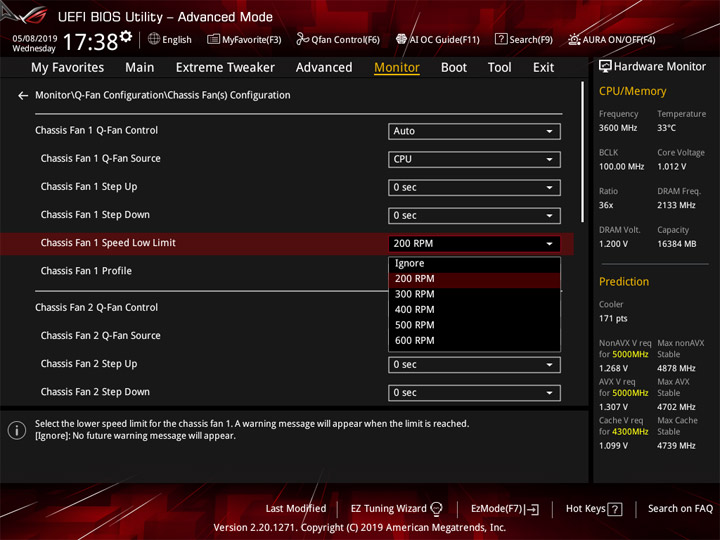Select 200 RPM option in list
Viewport: 720px width, 540px height.
coord(474,279)
